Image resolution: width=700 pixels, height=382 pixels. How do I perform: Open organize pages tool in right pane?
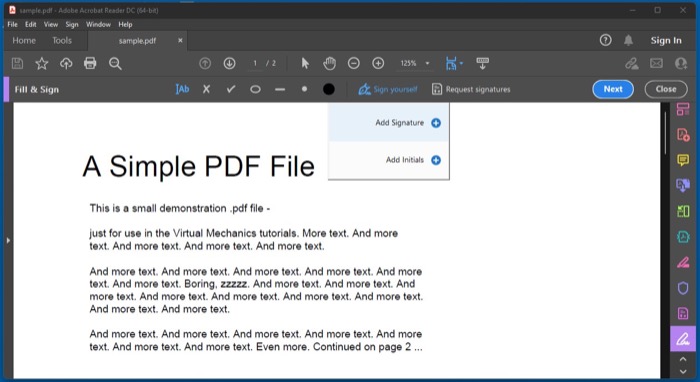(683, 109)
